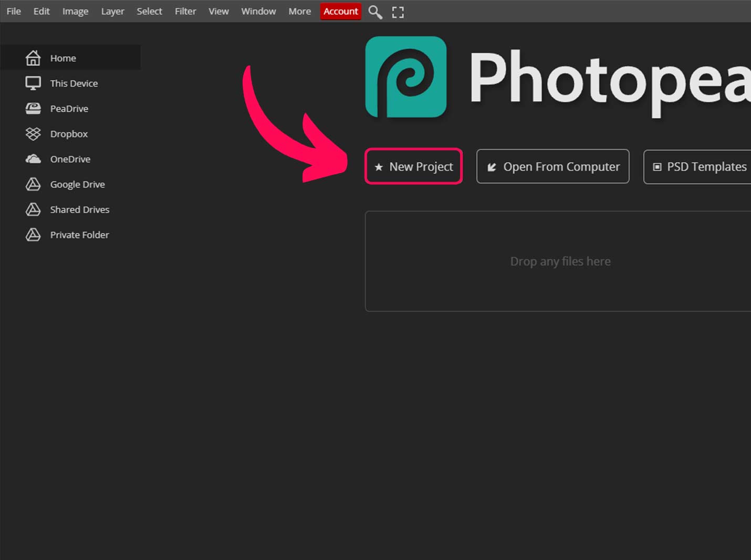Click the Home house icon
Screen dimensions: 751x560
tap(33, 58)
